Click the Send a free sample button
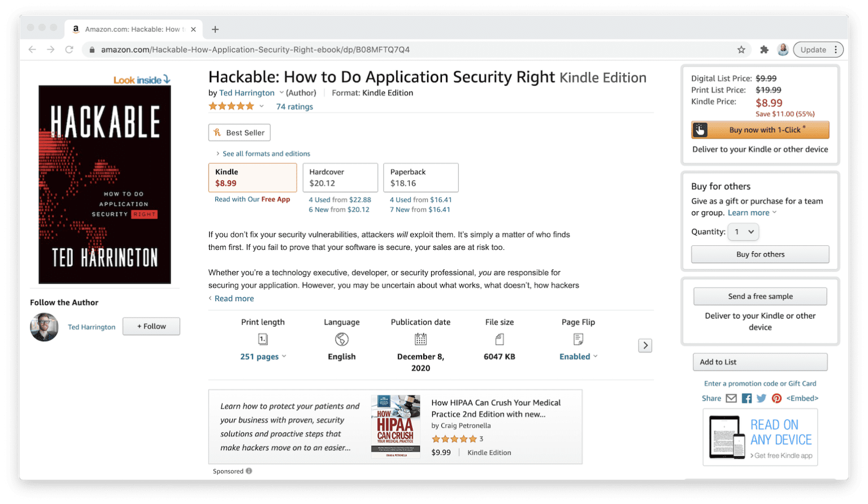 click(x=759, y=296)
